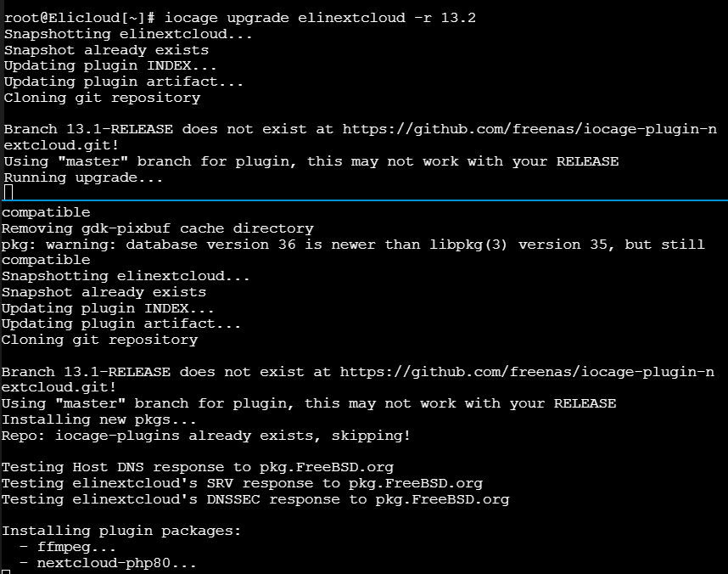Click the cursor below the nextcloud-php80 line
The width and height of the screenshot is (728, 574).
click(x=6, y=571)
